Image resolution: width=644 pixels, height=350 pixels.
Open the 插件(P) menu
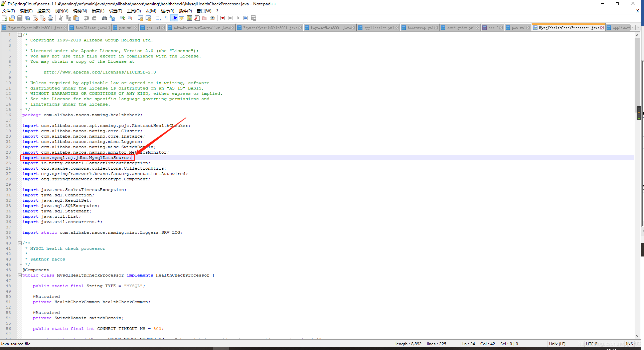pos(185,11)
